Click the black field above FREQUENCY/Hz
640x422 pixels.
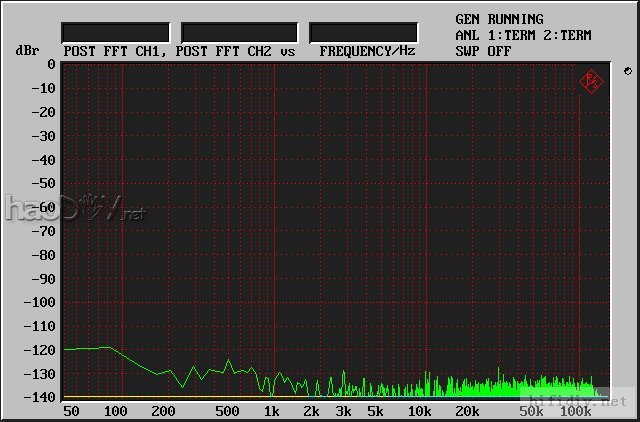pyautogui.click(x=363, y=32)
